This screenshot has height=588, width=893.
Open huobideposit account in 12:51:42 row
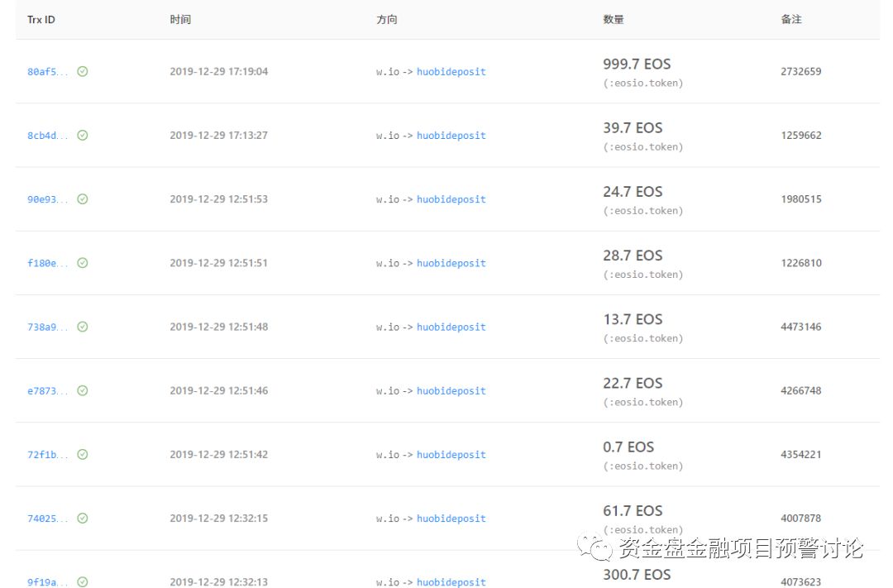[x=451, y=455]
